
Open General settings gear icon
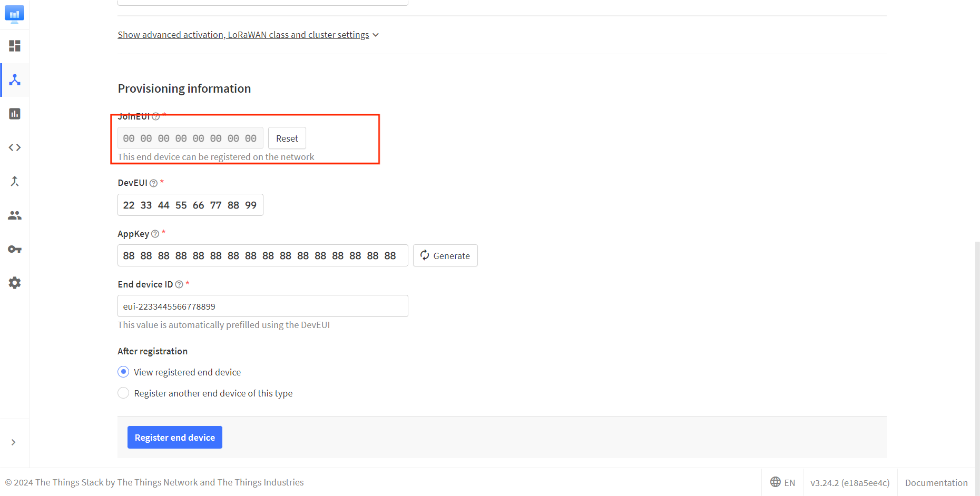tap(15, 283)
